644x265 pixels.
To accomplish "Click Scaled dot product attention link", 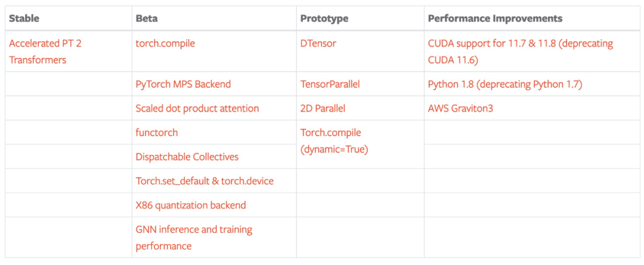I will pos(197,109).
